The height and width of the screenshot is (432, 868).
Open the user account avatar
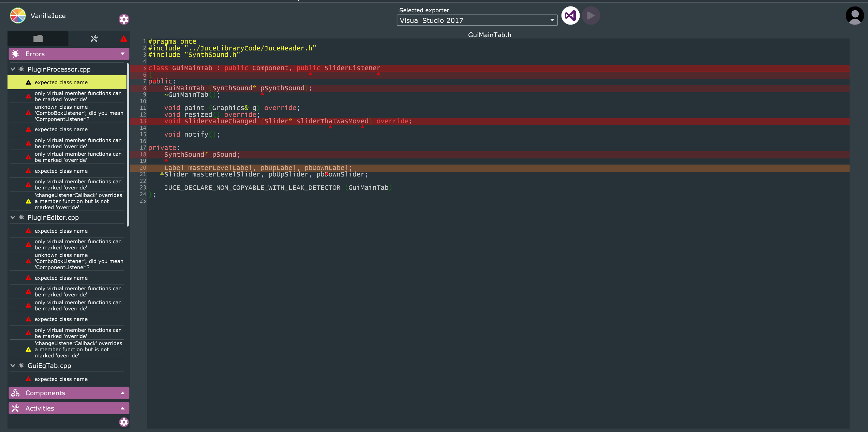855,16
